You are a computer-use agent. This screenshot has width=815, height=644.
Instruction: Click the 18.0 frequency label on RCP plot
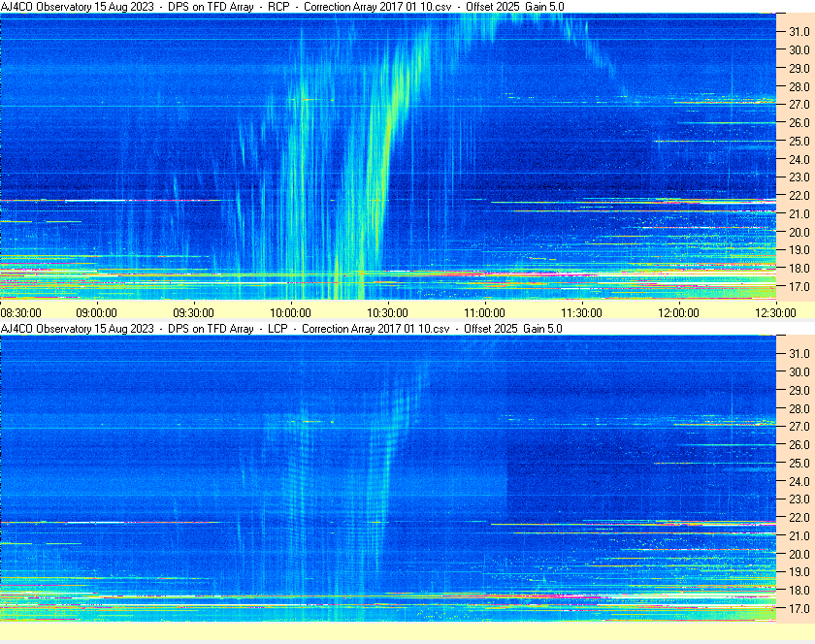pos(799,269)
